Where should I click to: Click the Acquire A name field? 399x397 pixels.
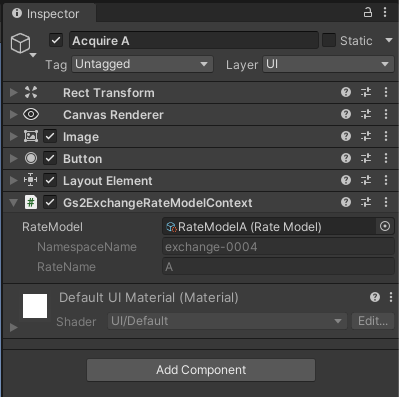(x=194, y=40)
